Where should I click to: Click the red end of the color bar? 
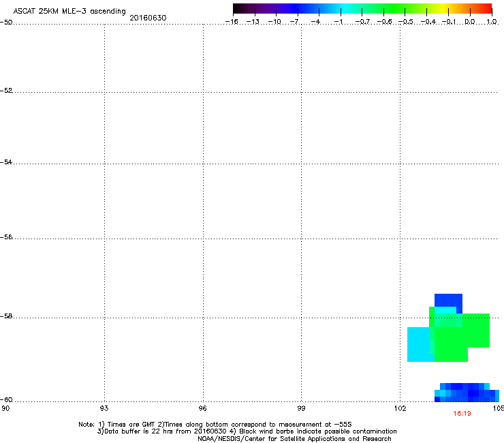pyautogui.click(x=487, y=8)
